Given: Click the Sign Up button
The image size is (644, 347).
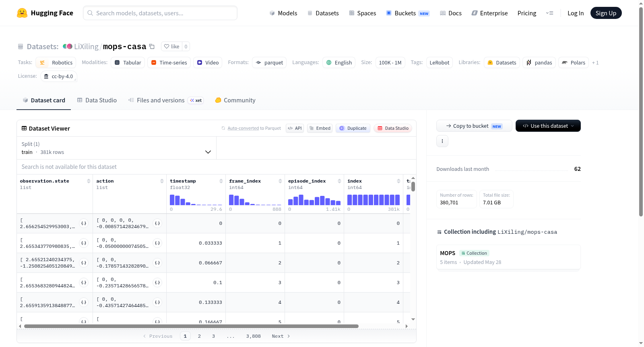Looking at the screenshot, I should (x=606, y=13).
